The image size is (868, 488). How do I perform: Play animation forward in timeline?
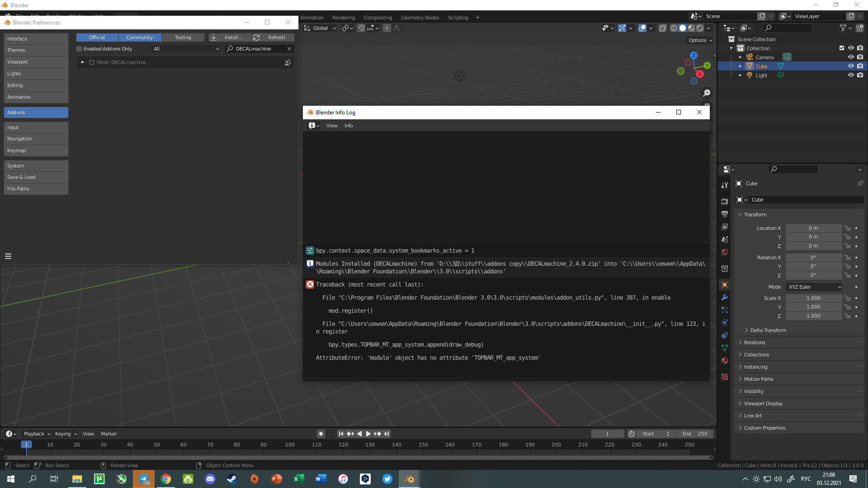(368, 434)
